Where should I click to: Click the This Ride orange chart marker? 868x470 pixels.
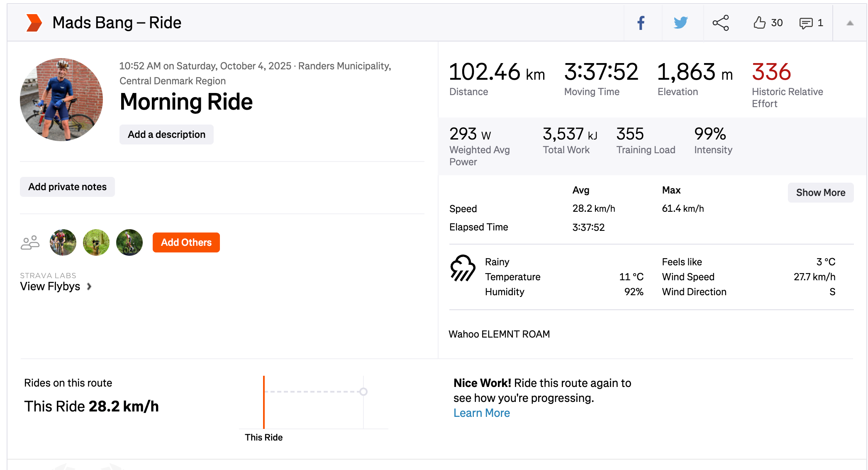pos(264,402)
